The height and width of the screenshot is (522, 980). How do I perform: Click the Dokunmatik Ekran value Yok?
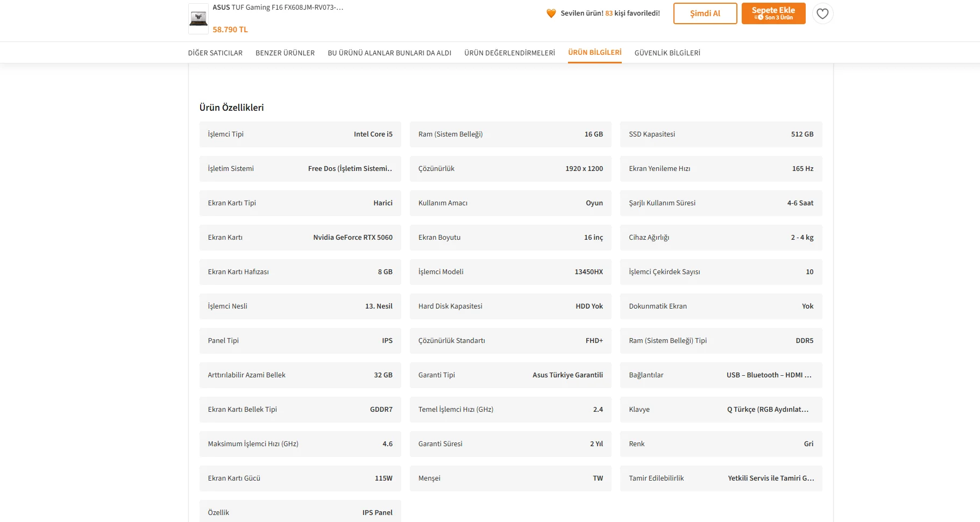[808, 306]
